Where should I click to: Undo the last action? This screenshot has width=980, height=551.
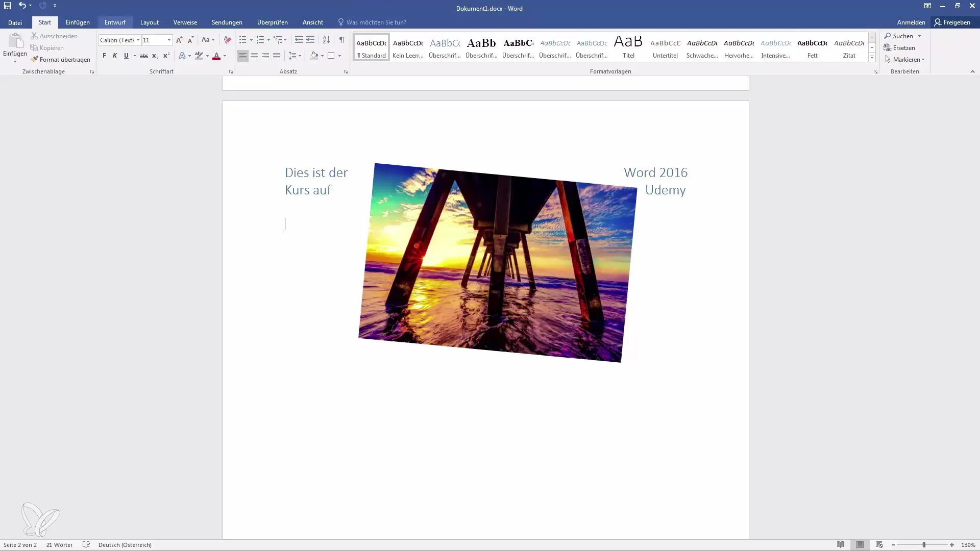point(22,6)
